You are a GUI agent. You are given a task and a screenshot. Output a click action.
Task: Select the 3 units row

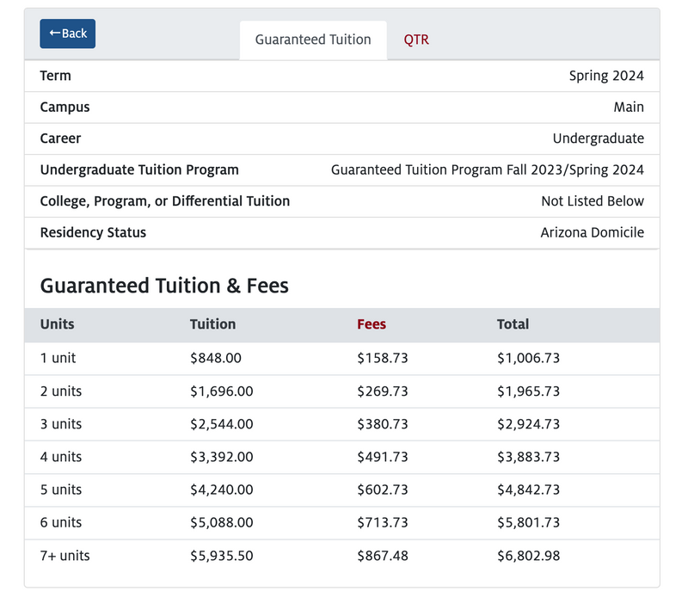(342, 424)
